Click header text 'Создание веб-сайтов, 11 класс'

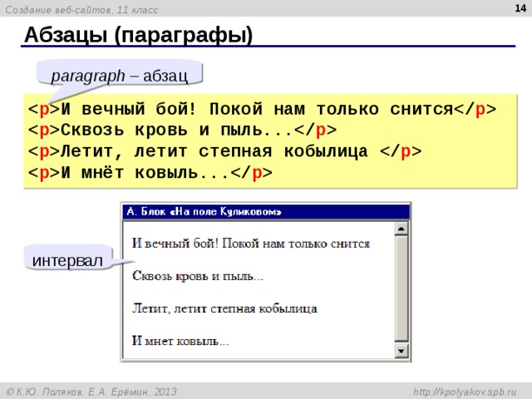tap(81, 10)
